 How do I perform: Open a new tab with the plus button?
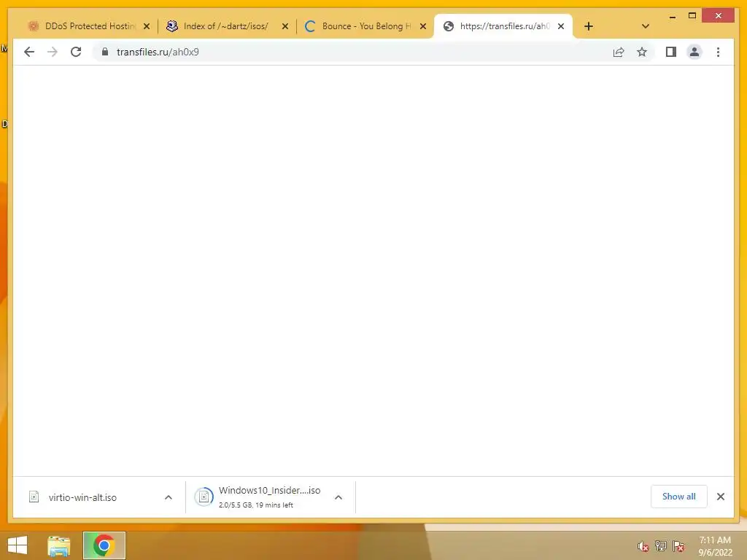(589, 26)
